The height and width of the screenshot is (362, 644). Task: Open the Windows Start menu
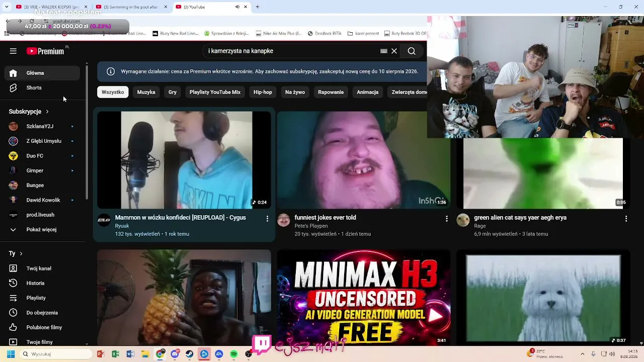tap(11, 354)
